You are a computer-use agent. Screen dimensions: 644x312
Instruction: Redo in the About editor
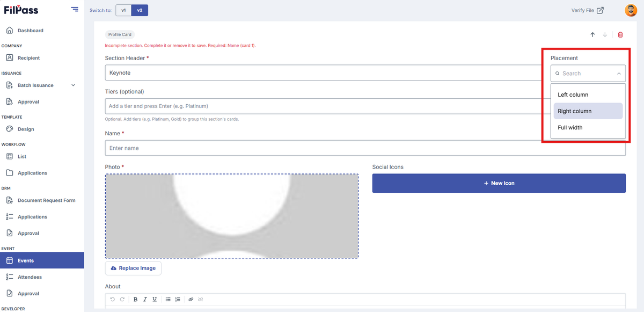122,299
